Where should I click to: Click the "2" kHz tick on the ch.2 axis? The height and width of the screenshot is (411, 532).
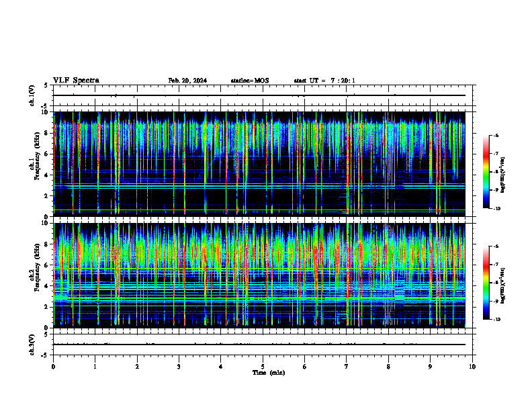click(x=46, y=307)
